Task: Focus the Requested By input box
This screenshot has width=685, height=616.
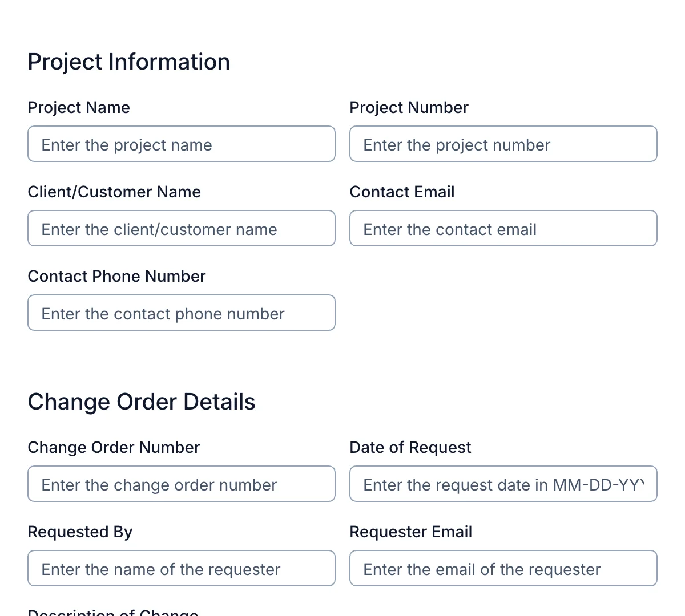Action: (182, 568)
